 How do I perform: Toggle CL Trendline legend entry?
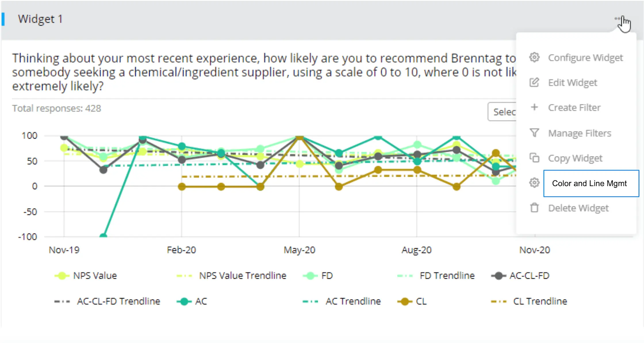(540, 301)
